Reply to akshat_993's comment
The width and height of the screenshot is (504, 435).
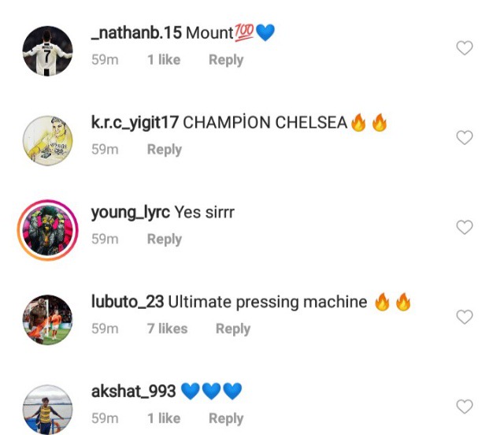(x=225, y=418)
